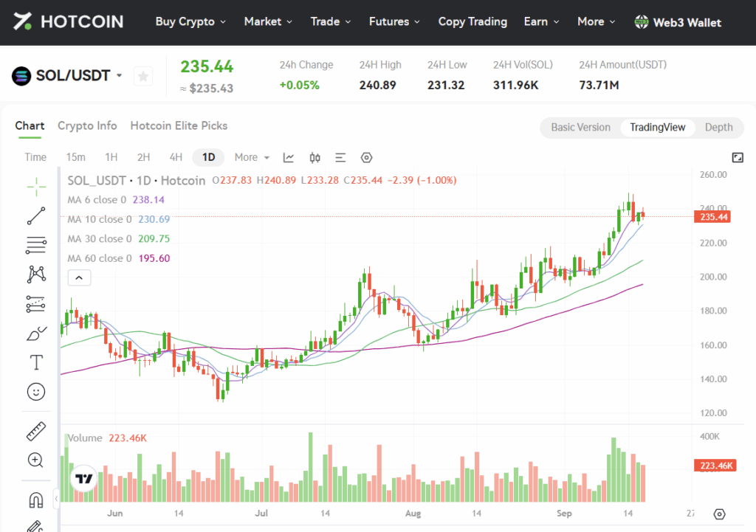This screenshot has width=756, height=532.
Task: Click the MA 30 close indicator legend
Action: pos(119,238)
